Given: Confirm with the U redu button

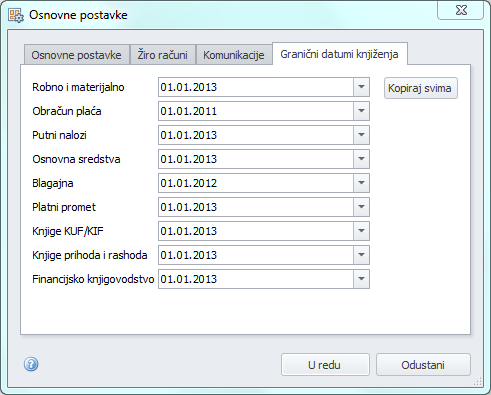Looking at the screenshot, I should coord(325,365).
